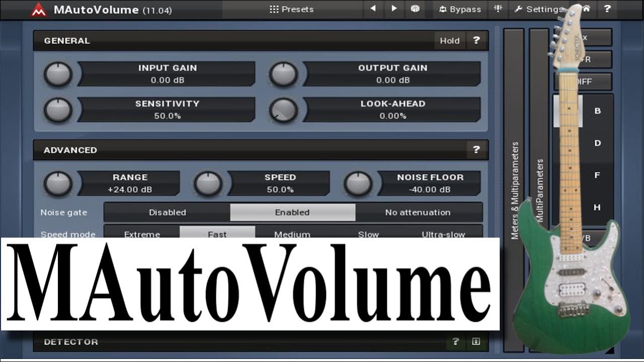Go to the previous preset arrow
Image resolution: width=644 pixels, height=362 pixels.
pyautogui.click(x=373, y=9)
